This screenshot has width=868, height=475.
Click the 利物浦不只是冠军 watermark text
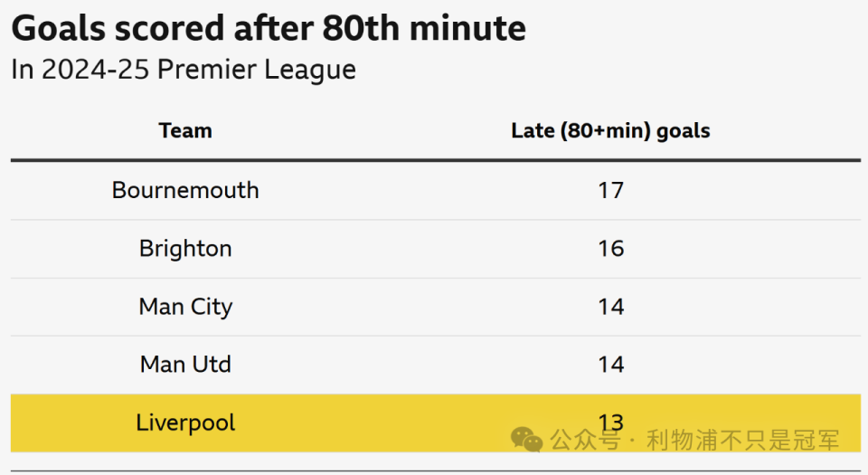(743, 441)
